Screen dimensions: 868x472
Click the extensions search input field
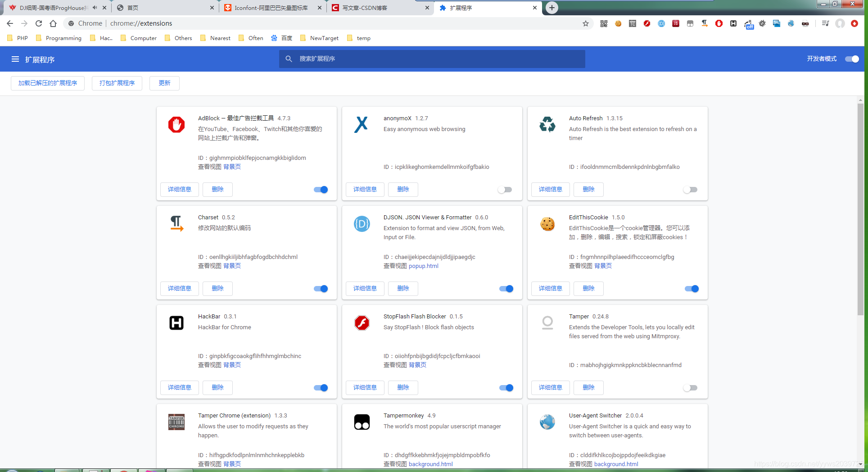tap(431, 59)
